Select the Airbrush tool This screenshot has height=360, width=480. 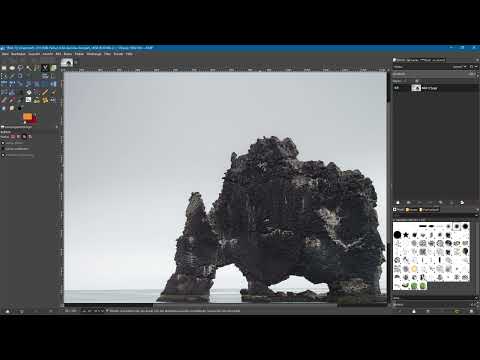(x=12, y=100)
